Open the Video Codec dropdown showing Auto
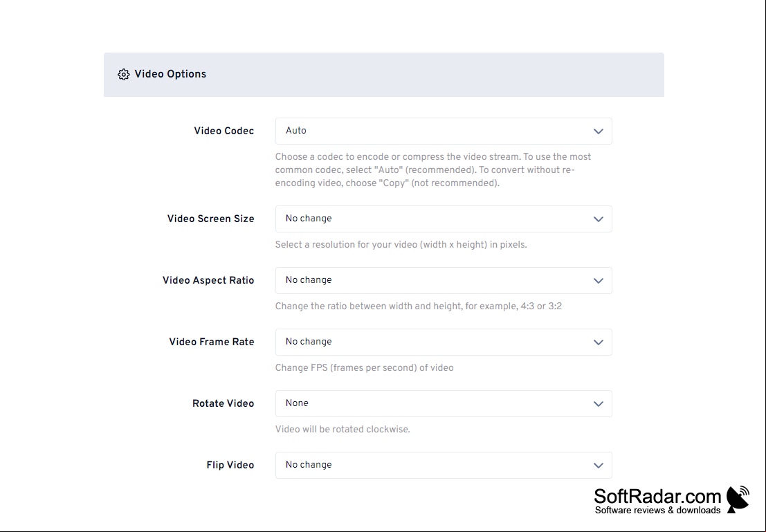 tap(444, 131)
